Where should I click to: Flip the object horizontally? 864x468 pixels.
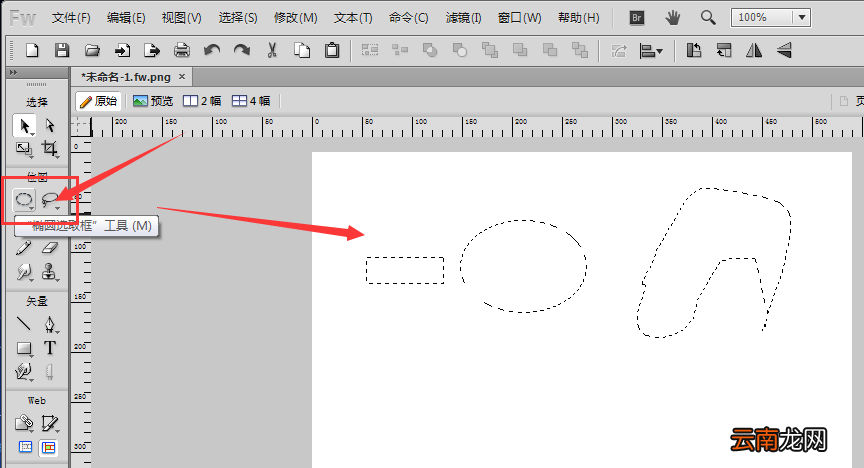[754, 51]
